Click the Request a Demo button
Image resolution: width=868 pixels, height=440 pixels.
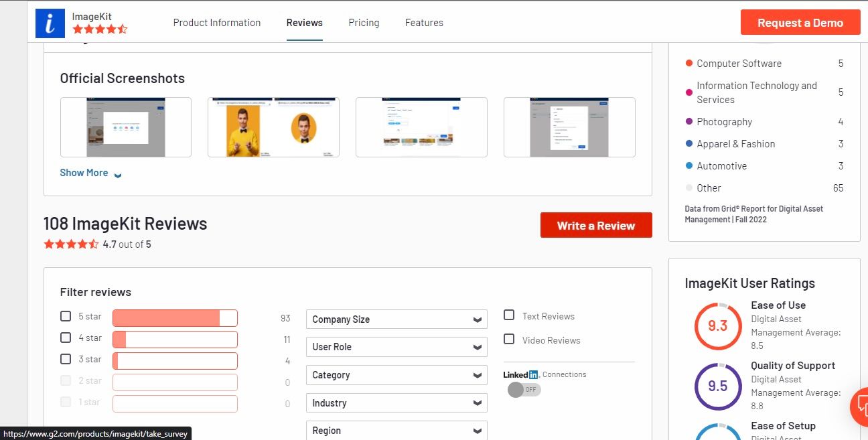800,23
